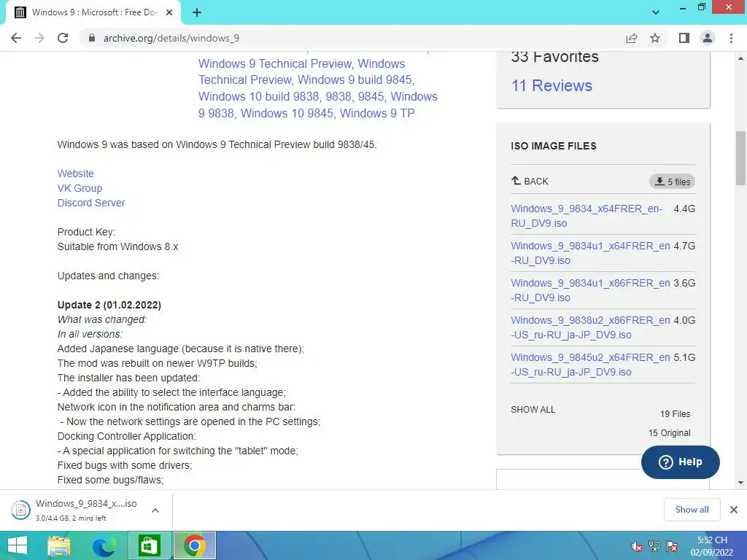Viewport: 747px width, 560px height.
Task: Click SHOW ALL files
Action: tap(533, 410)
